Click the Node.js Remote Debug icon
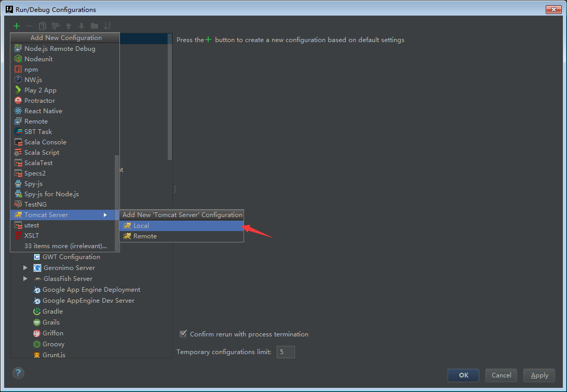This screenshot has height=392, width=567. coord(18,48)
